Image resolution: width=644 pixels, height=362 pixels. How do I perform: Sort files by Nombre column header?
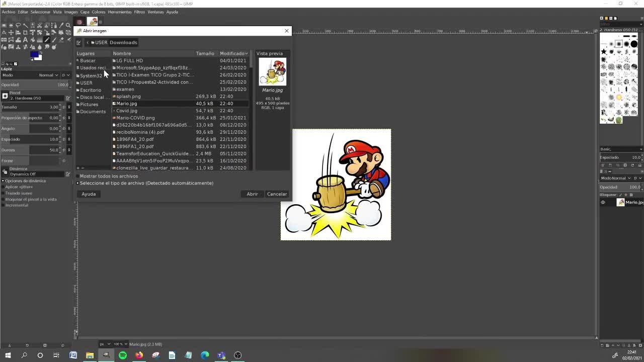[153, 53]
